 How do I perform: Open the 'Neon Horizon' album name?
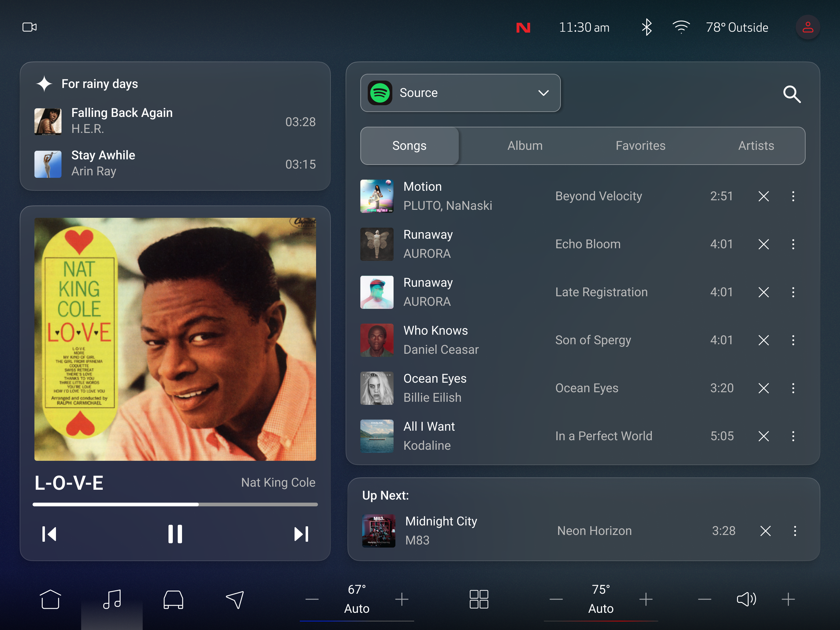(594, 531)
